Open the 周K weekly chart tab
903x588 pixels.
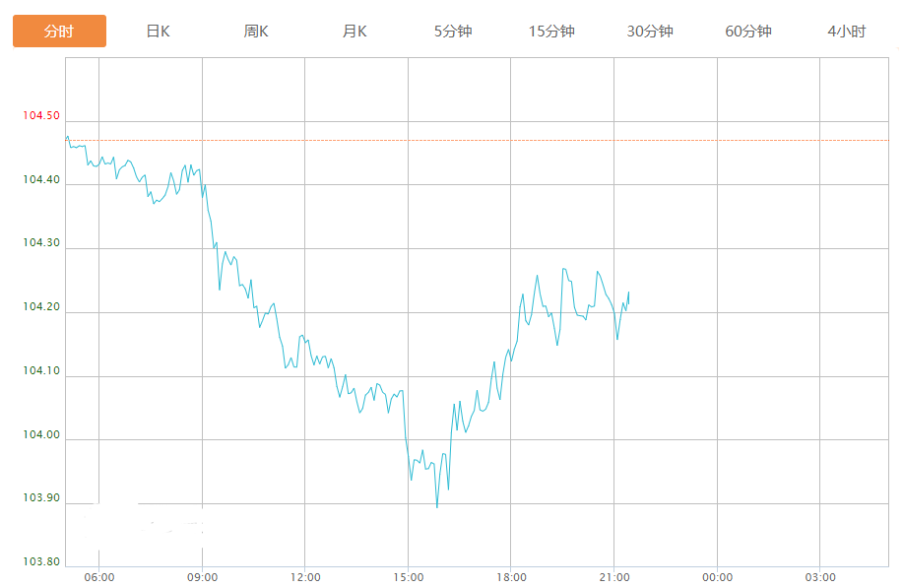(x=256, y=32)
